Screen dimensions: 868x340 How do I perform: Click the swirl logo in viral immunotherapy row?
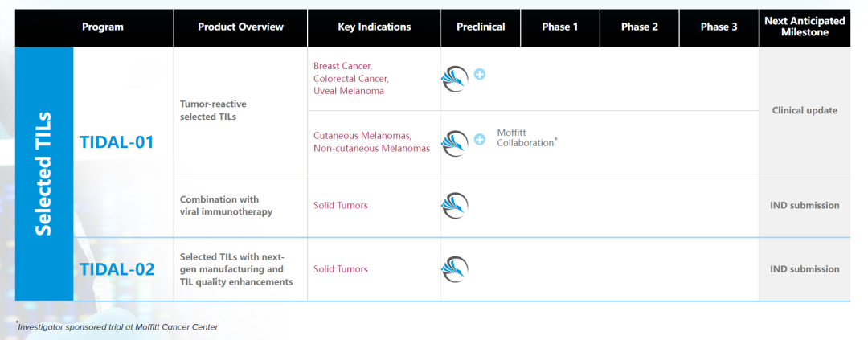click(455, 205)
